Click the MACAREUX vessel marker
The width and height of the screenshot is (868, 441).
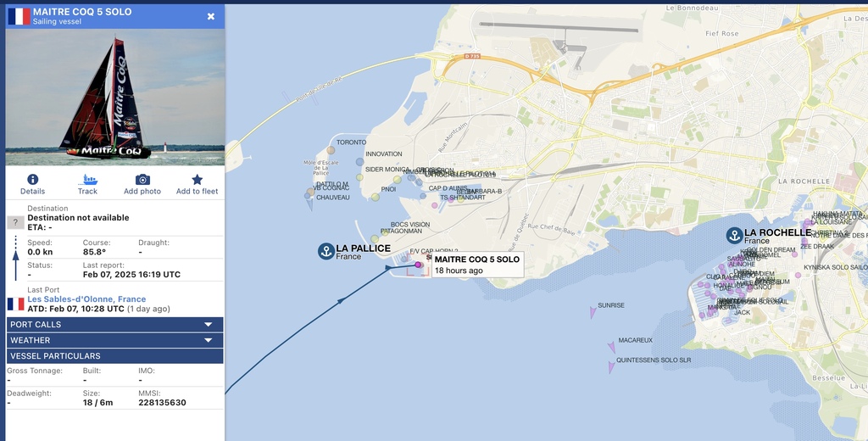(x=612, y=348)
